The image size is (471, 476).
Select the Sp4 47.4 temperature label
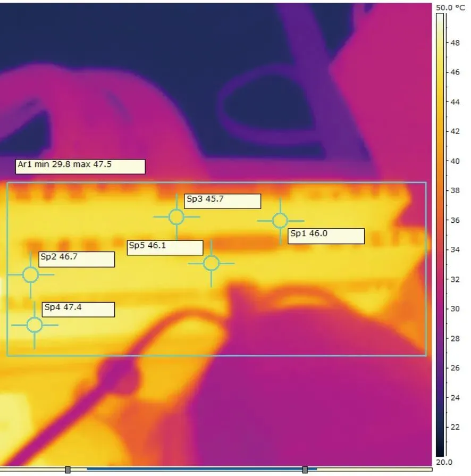tap(78, 310)
